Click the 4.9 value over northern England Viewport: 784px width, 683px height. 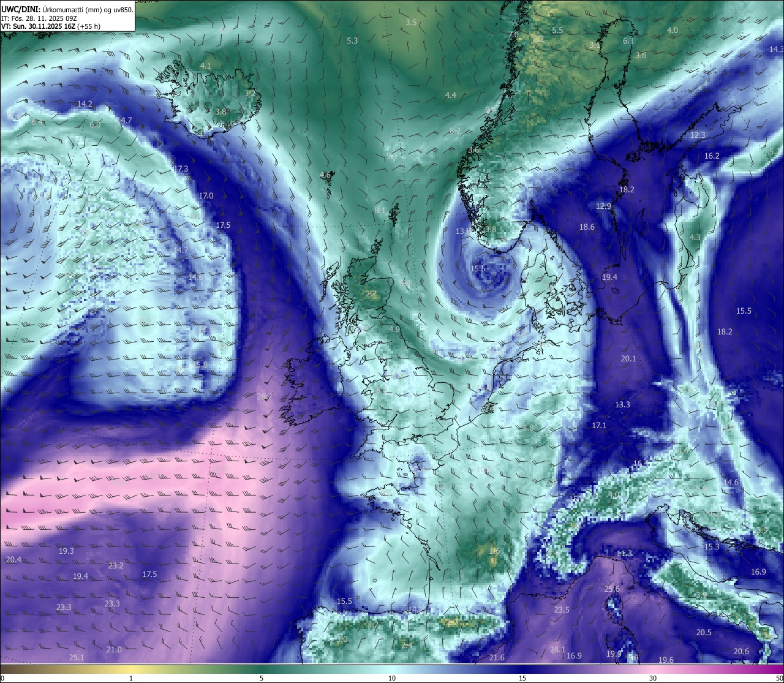394,330
